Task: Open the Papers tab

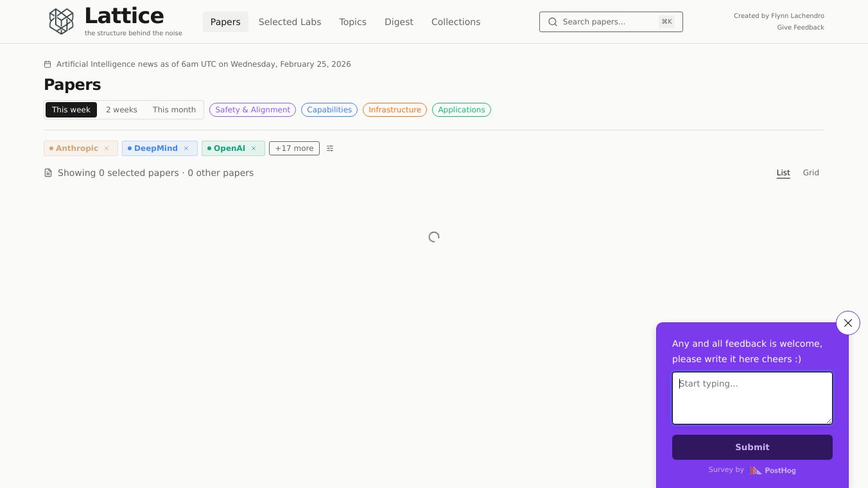Action: point(225,22)
